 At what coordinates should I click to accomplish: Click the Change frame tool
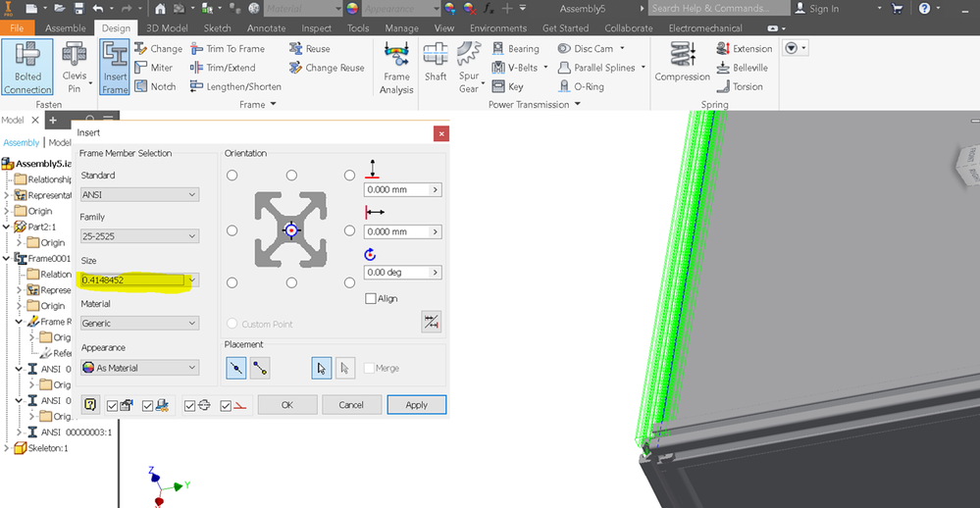point(159,49)
